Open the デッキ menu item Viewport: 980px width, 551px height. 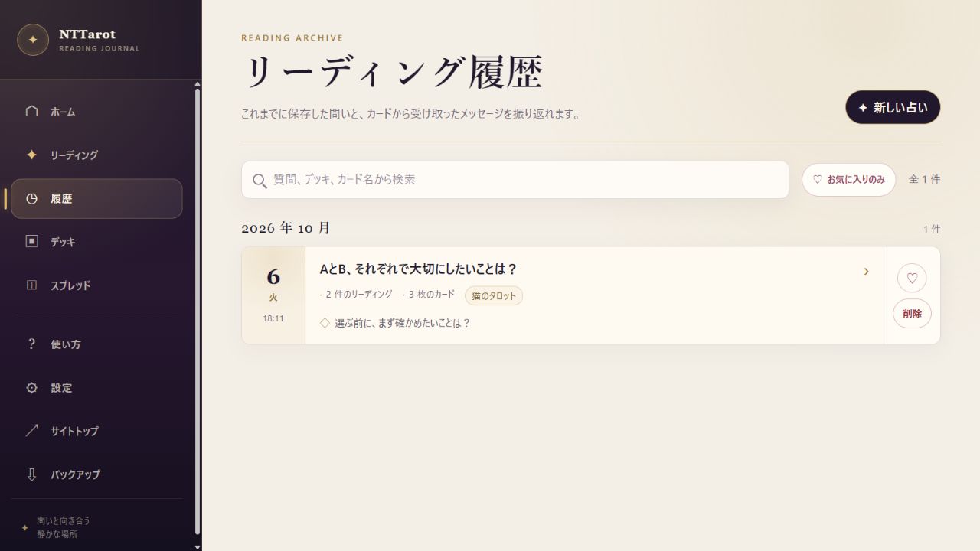(96, 242)
